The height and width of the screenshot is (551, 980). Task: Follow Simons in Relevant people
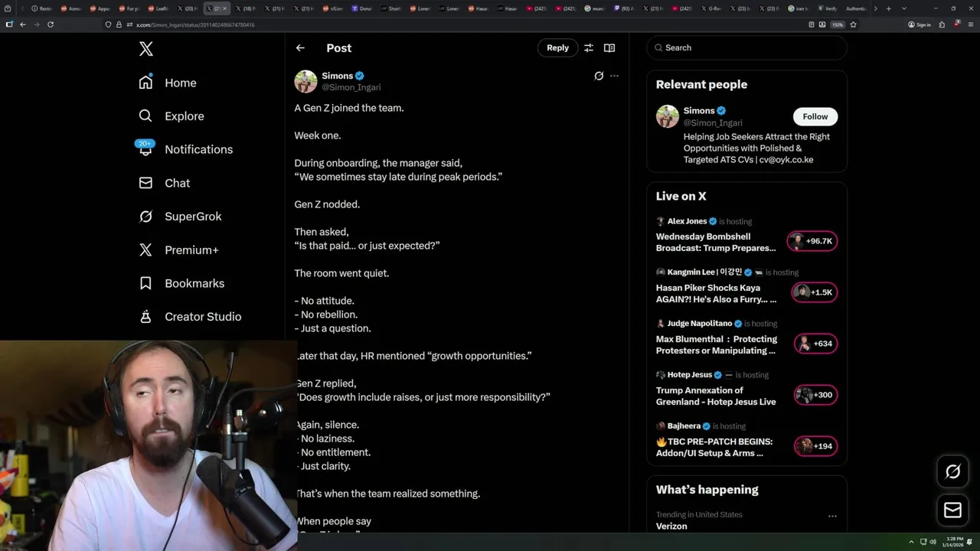coord(815,116)
